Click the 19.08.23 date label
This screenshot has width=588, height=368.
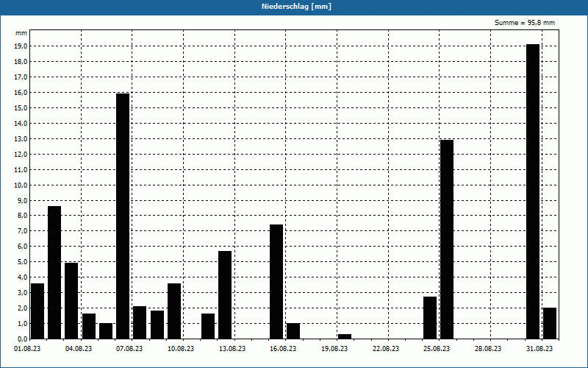pyautogui.click(x=334, y=349)
